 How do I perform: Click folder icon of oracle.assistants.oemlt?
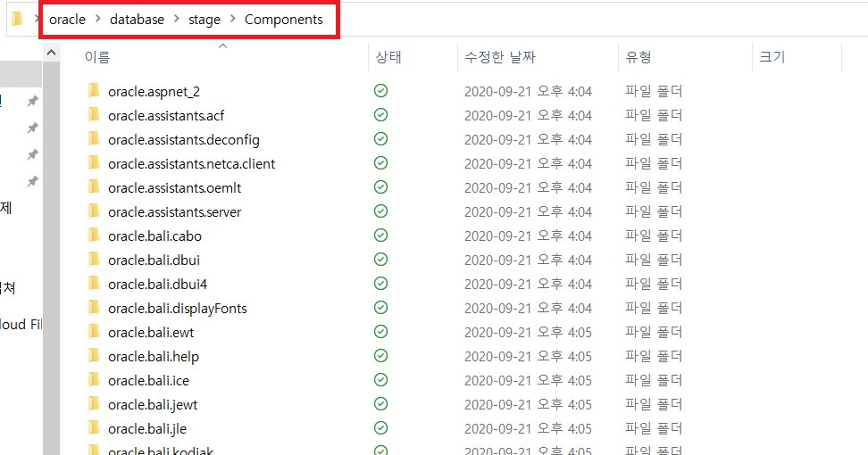[94, 186]
